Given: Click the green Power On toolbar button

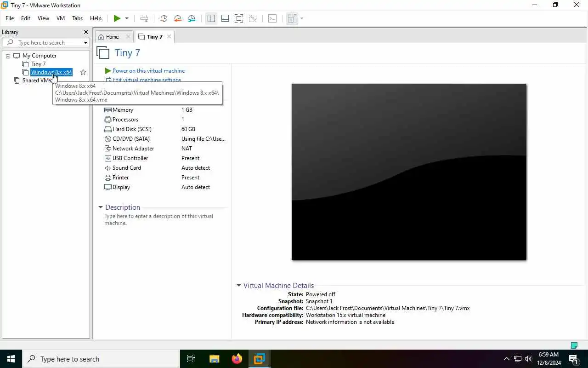Looking at the screenshot, I should point(117,18).
